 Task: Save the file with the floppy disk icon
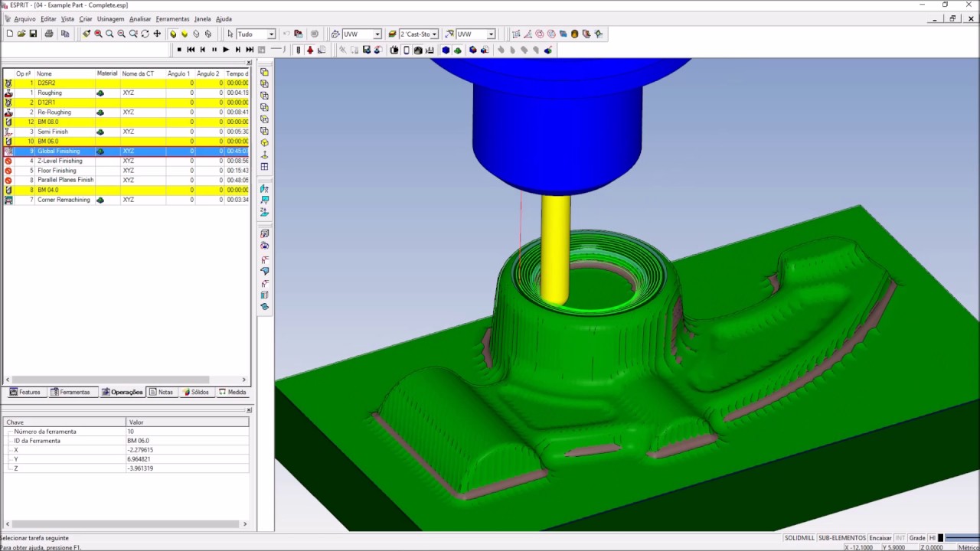pos(33,34)
